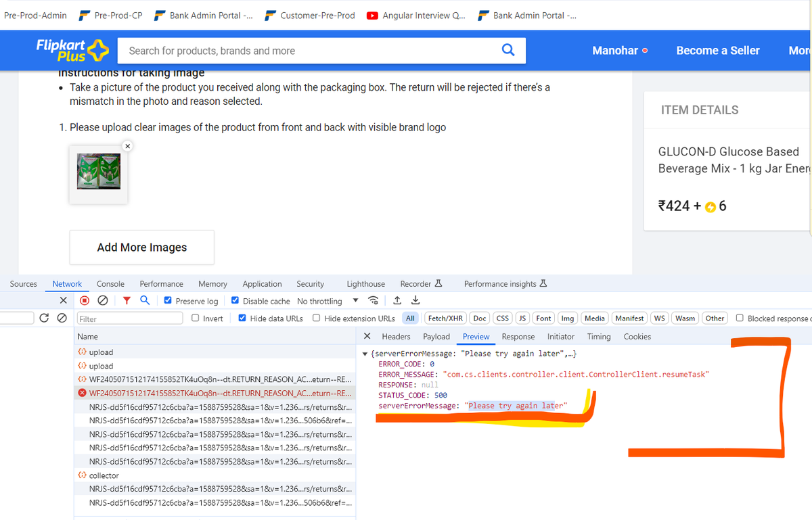View request Headers tab
812x520 pixels.
396,336
